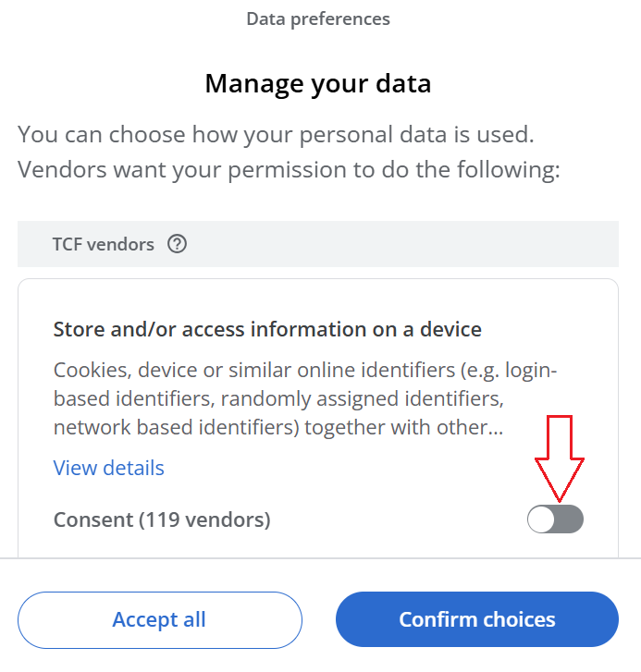Screen dimensions: 641x672
Task: Click the line 'Vendors want your permission to do the following'
Action: (x=289, y=171)
